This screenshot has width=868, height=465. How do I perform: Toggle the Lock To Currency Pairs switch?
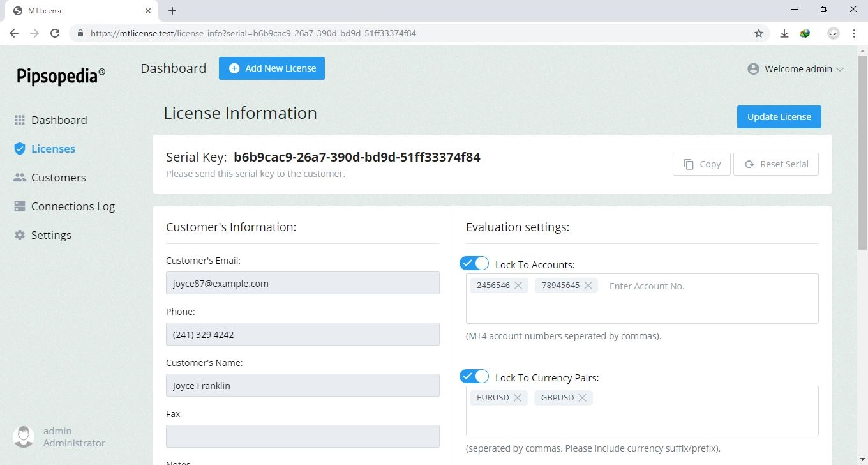pyautogui.click(x=474, y=376)
